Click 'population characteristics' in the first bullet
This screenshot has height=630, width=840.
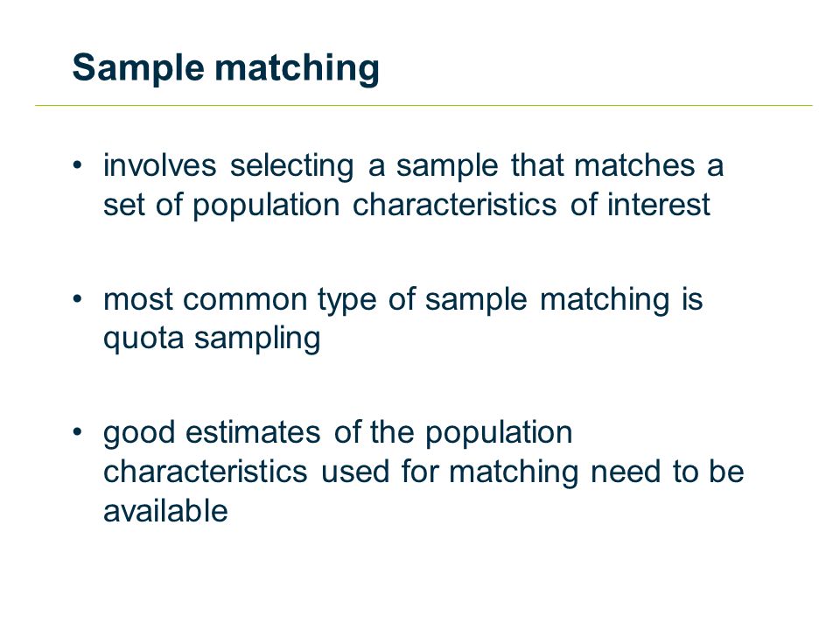click(x=374, y=205)
